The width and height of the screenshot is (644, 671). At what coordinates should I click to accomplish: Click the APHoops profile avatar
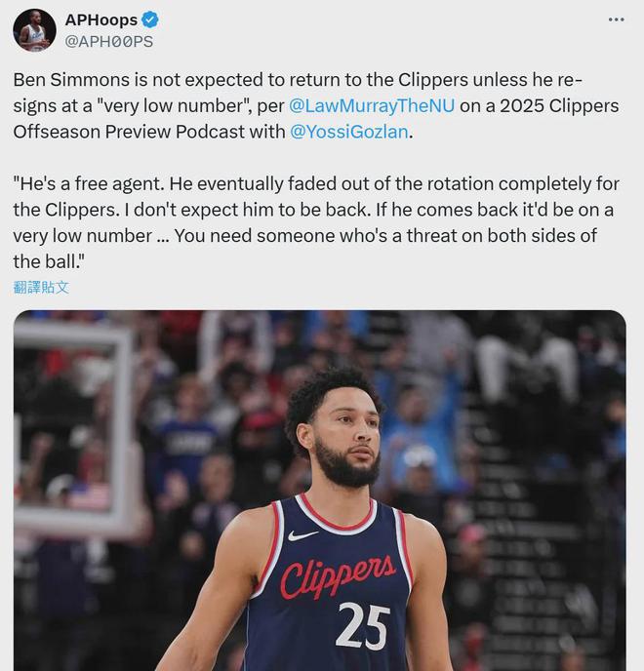point(34,30)
